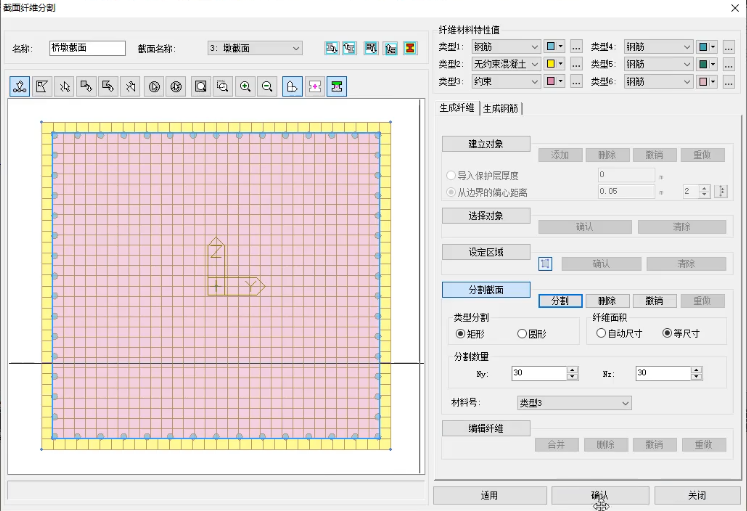This screenshot has height=511, width=747.
Task: Select the 圆形 division type radio
Action: click(522, 333)
